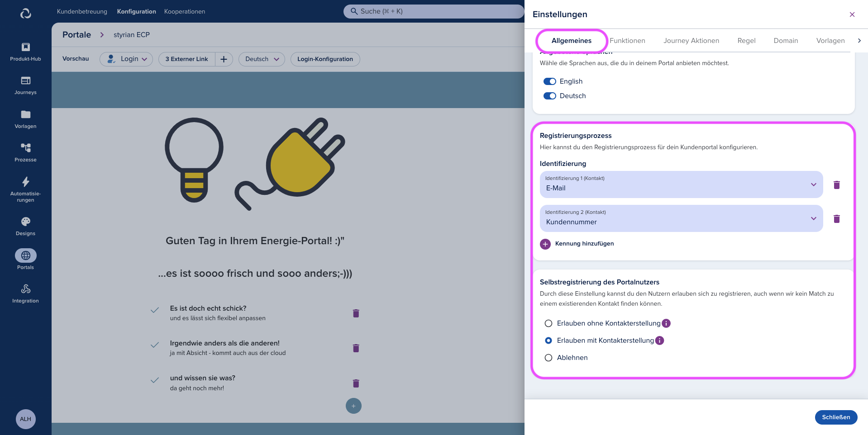Switch to the Regel tab
868x435 pixels.
pyautogui.click(x=746, y=41)
